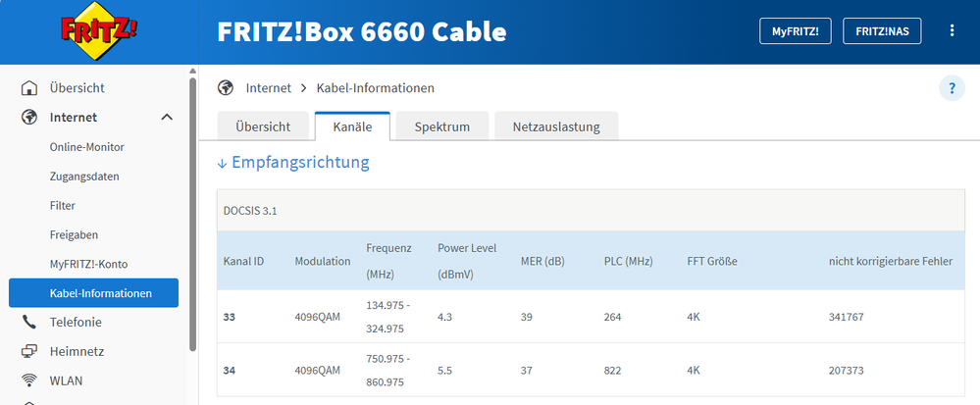This screenshot has width=980, height=405.
Task: Click the Heimnetz monitor icon
Action: click(29, 351)
